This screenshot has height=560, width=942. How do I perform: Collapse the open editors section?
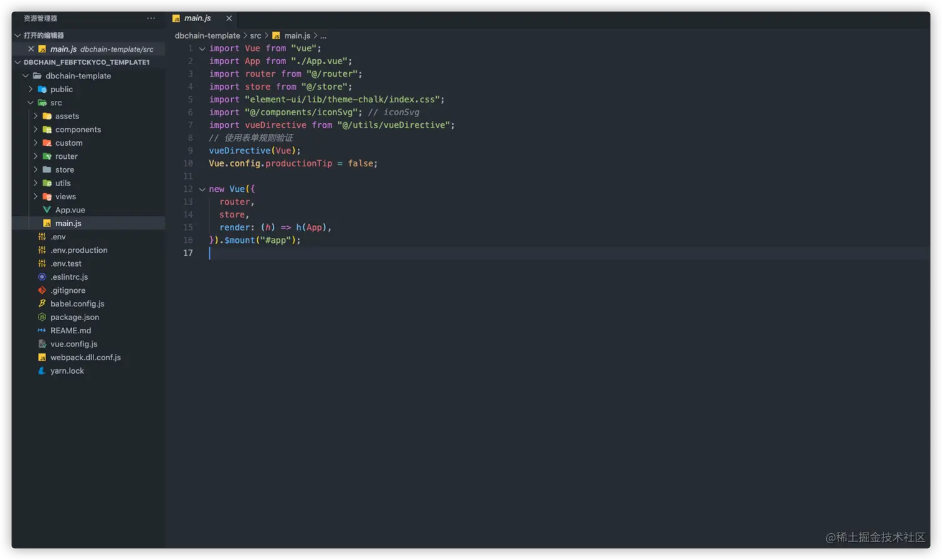pos(17,36)
